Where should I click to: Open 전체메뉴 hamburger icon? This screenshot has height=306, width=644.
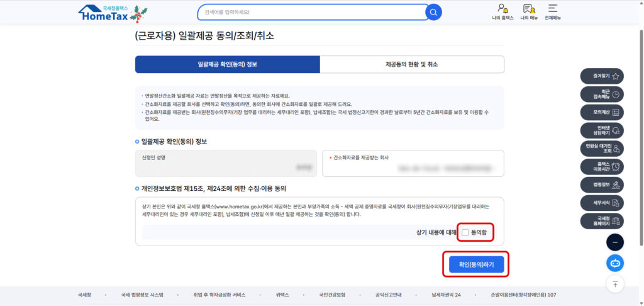553,13
